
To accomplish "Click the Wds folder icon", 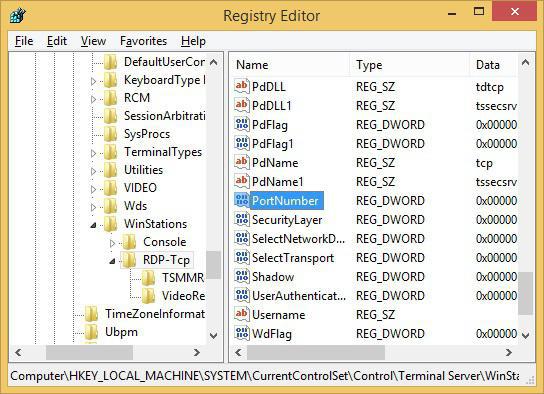I will pos(110,206).
